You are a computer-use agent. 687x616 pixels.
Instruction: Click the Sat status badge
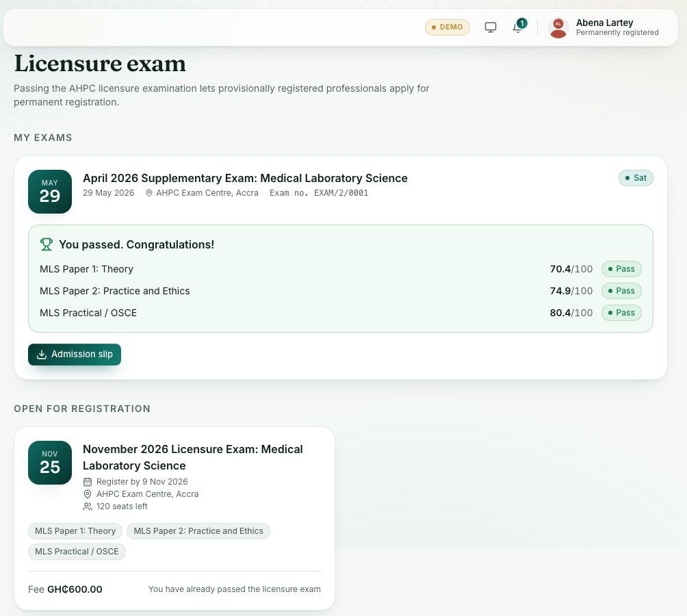pos(636,178)
